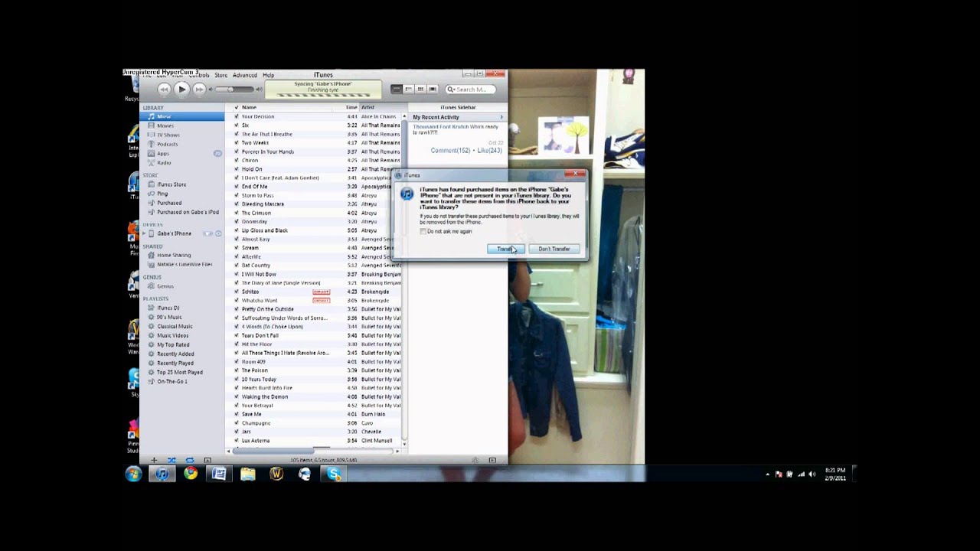Uncheck the song 'Hold On'
The height and width of the screenshot is (551, 980).
click(236, 169)
